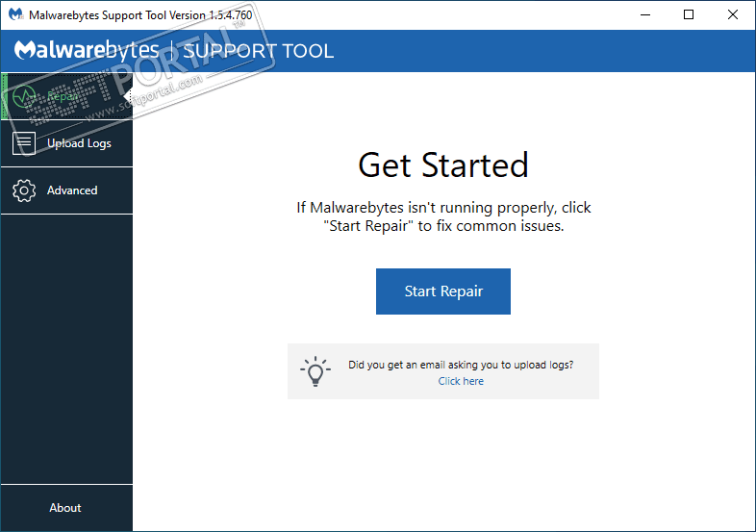Click the Malwarebytes Support Tool header logo
This screenshot has width=756, height=532.
pos(174,51)
